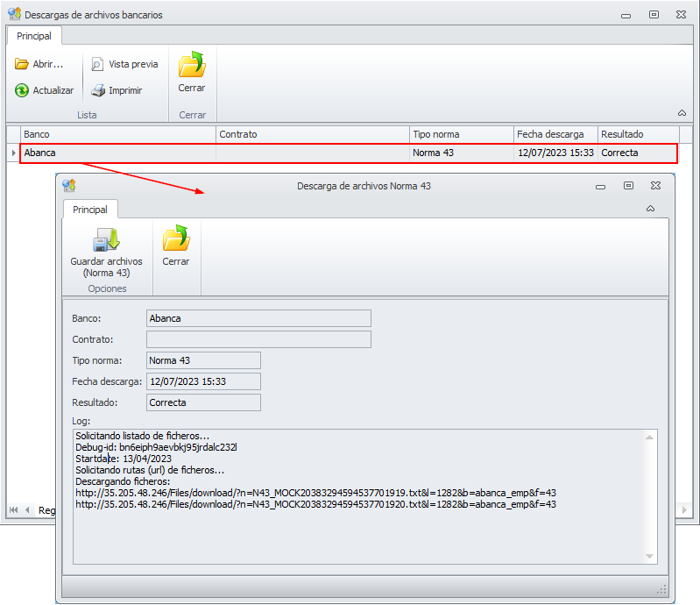Click the Abrir folder icon

tap(21, 64)
